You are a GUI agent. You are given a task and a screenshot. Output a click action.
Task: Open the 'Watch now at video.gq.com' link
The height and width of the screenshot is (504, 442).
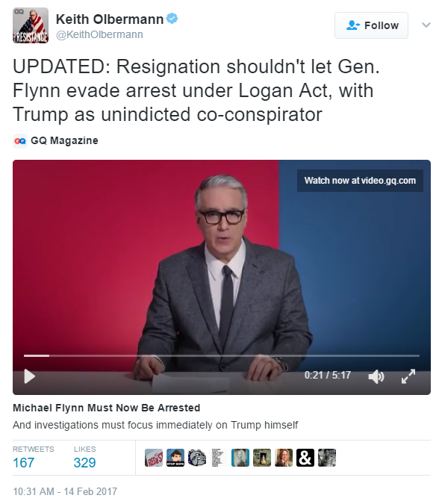(x=360, y=181)
